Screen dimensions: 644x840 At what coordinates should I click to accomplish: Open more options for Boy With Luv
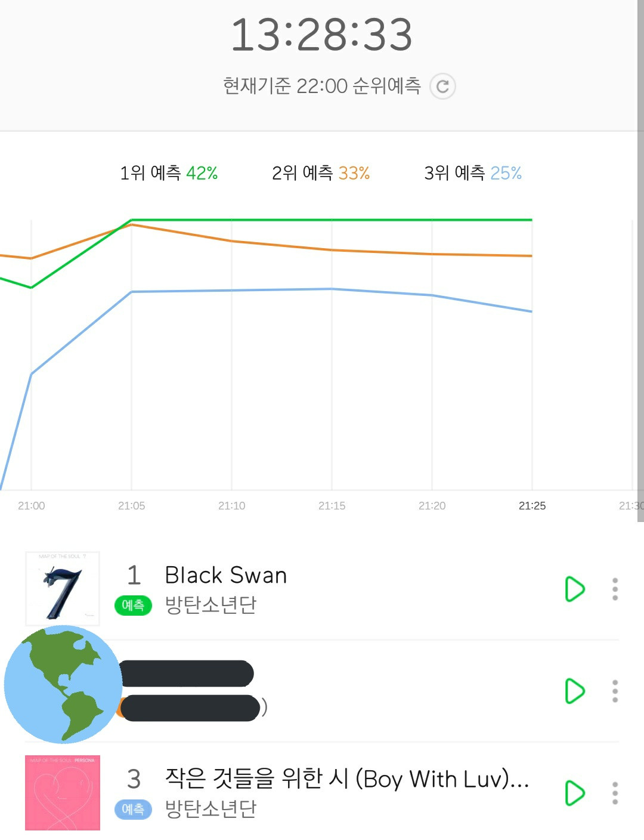(x=615, y=793)
